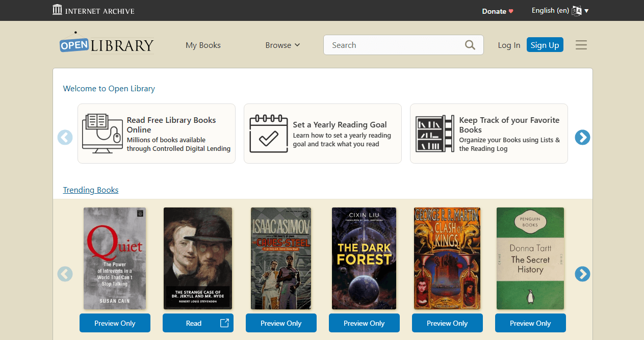Viewport: 644px width, 340px height.
Task: Open the Quiet book cover by Susan Cain
Action: pyautogui.click(x=115, y=258)
